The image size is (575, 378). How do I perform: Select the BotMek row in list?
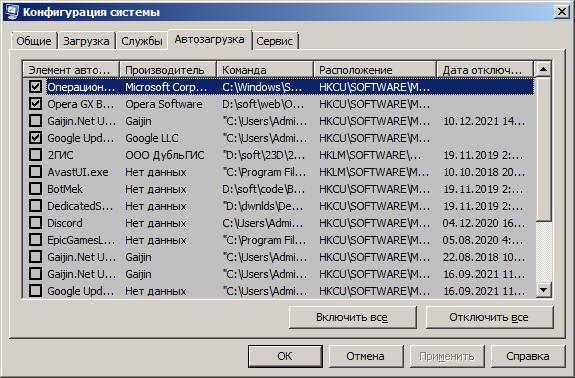tap(279, 189)
